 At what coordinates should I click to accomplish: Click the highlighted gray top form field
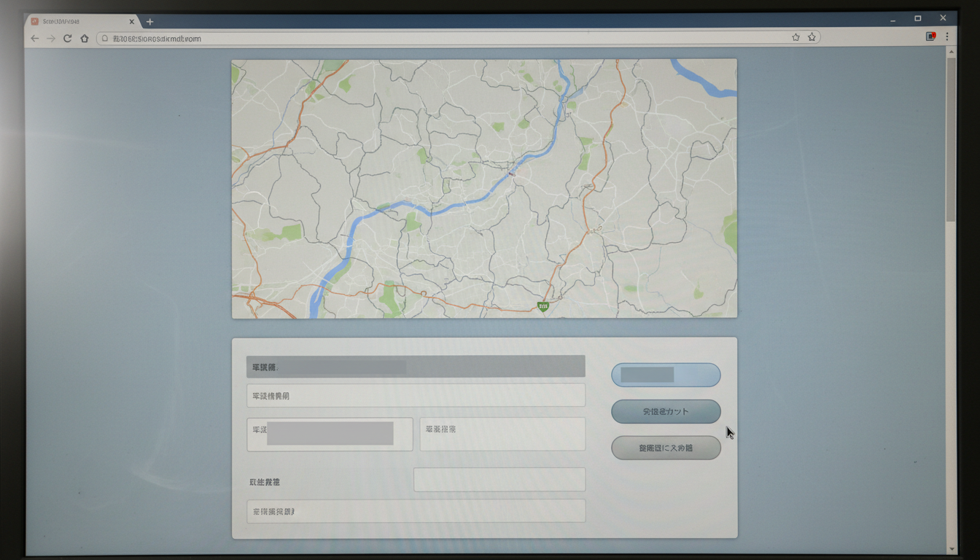coord(416,367)
